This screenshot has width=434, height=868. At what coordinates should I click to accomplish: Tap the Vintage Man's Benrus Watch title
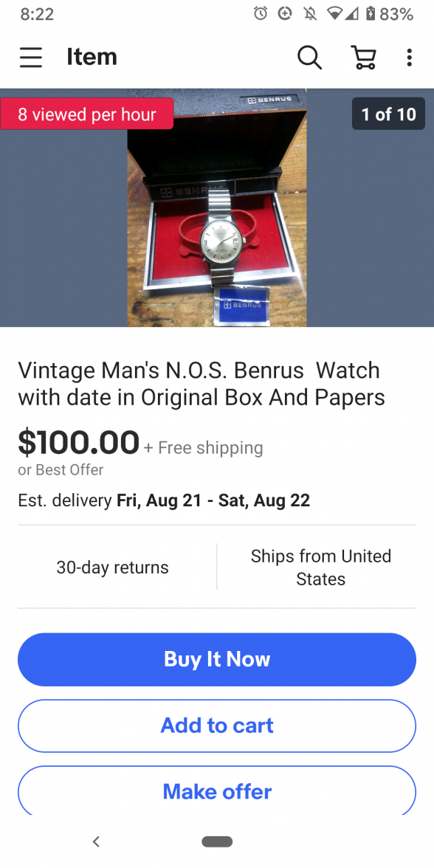point(201,384)
